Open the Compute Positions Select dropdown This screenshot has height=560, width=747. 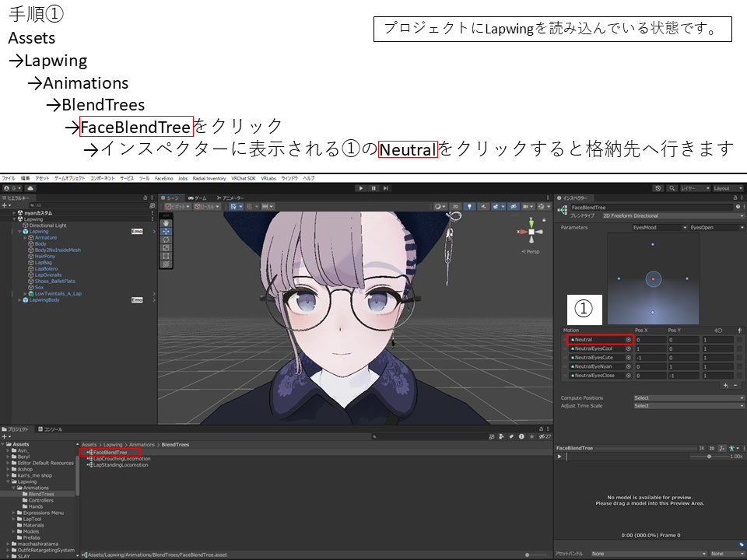click(x=688, y=397)
